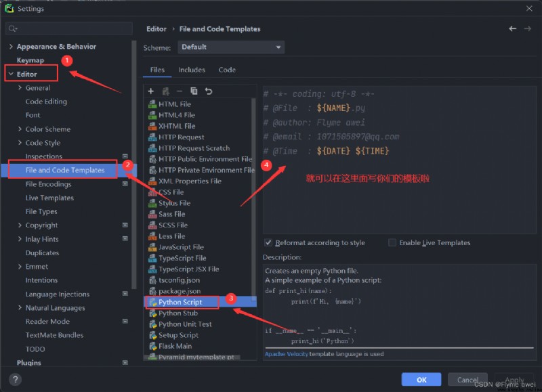Click the Reset to Default arrow icon

coord(209,91)
